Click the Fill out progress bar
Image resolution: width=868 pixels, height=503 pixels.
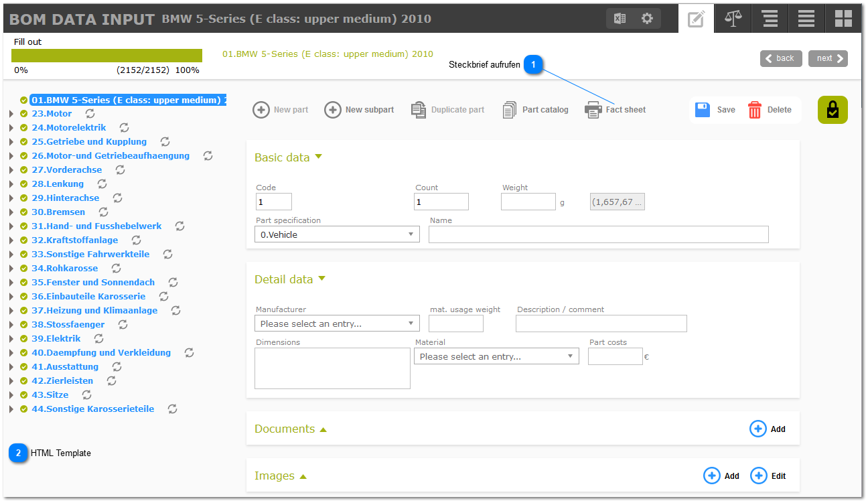click(x=106, y=56)
